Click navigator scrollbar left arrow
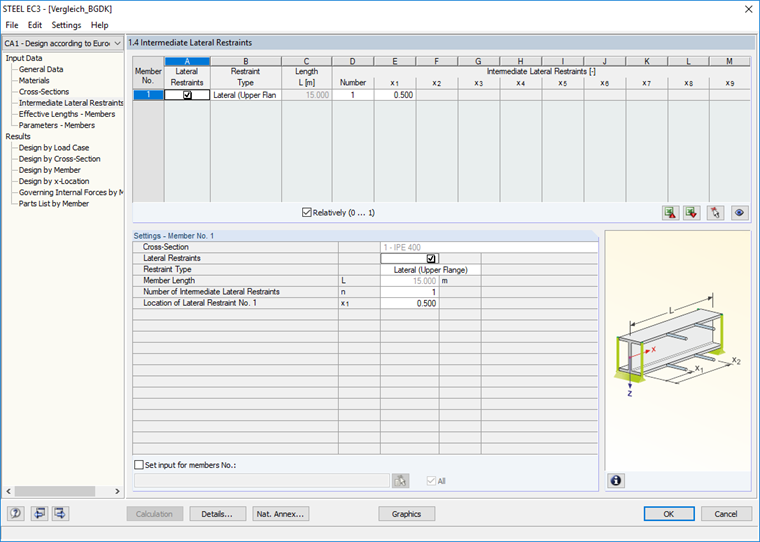Viewport: 760px width, 542px height. coord(8,491)
